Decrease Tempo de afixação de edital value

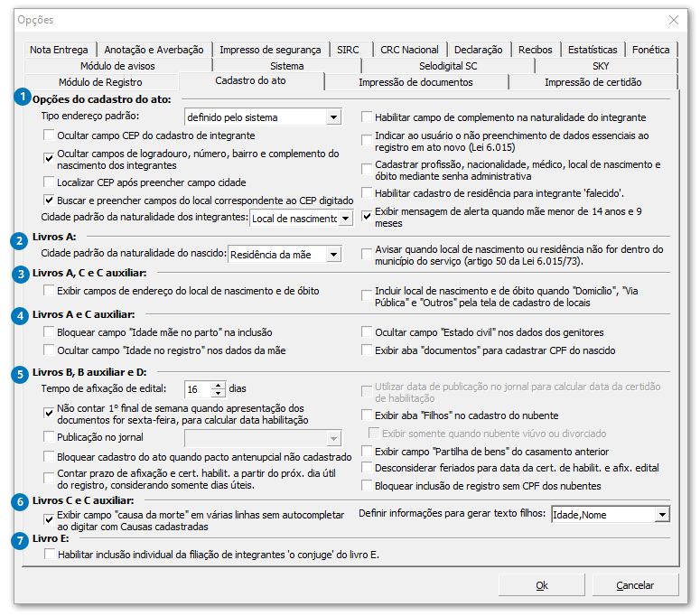point(218,393)
